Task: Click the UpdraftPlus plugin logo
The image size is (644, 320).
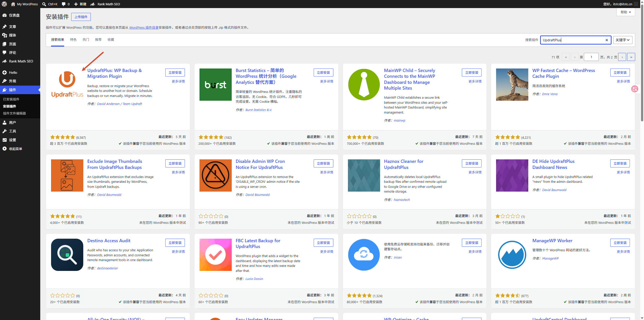Action: 67,85
